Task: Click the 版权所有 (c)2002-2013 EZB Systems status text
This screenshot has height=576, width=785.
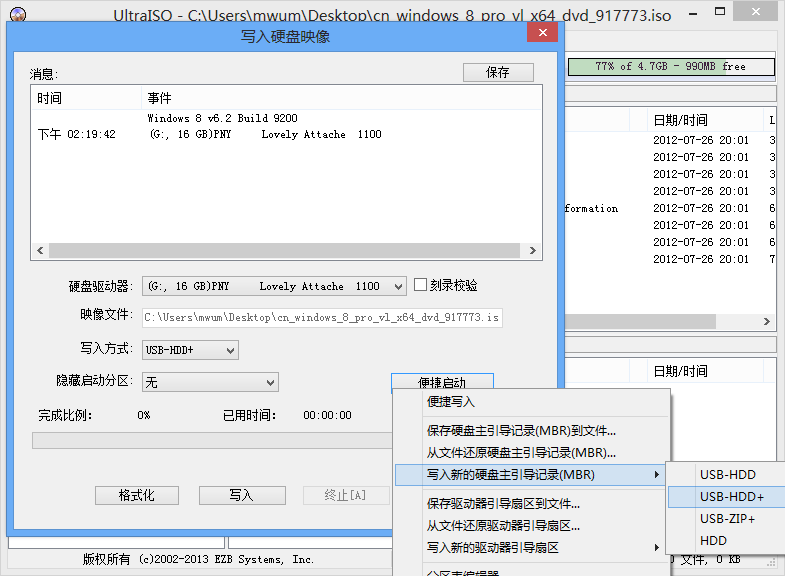Action: 198,559
